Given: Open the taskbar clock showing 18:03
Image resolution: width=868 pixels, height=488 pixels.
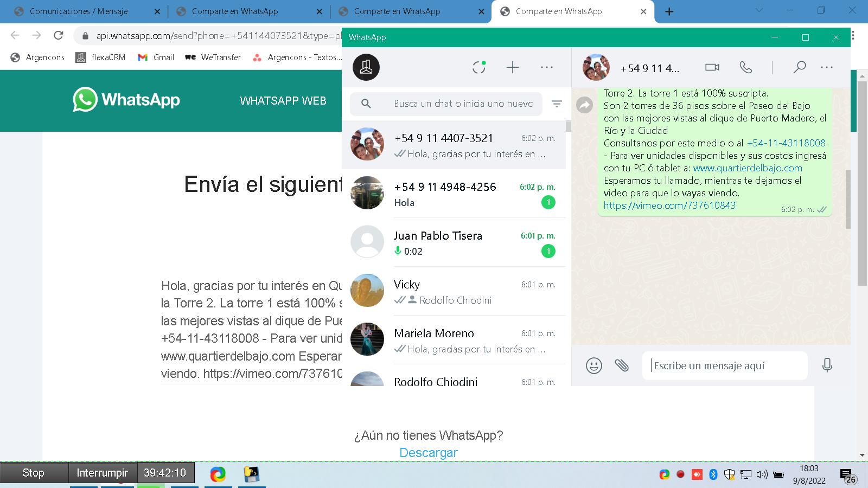Looking at the screenshot, I should tap(809, 474).
